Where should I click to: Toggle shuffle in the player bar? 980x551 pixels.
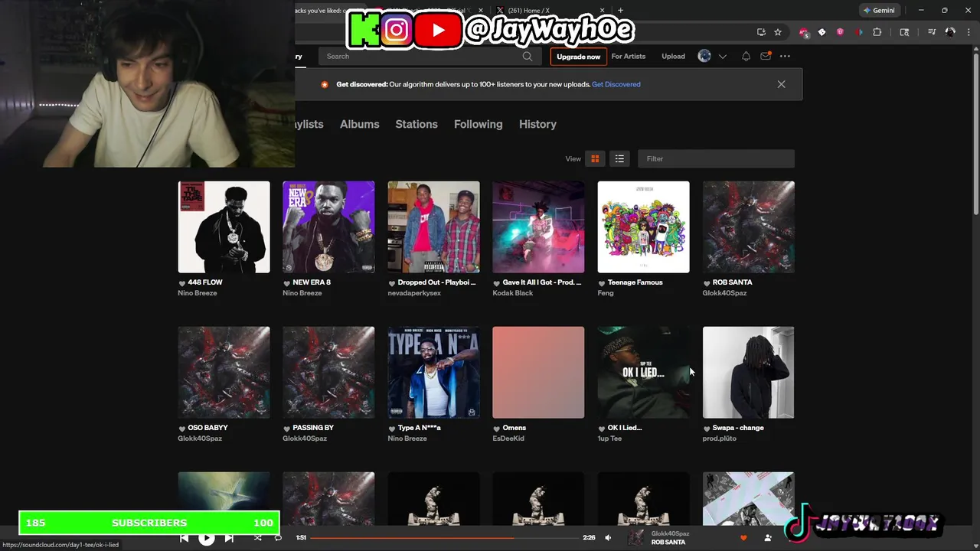(257, 538)
